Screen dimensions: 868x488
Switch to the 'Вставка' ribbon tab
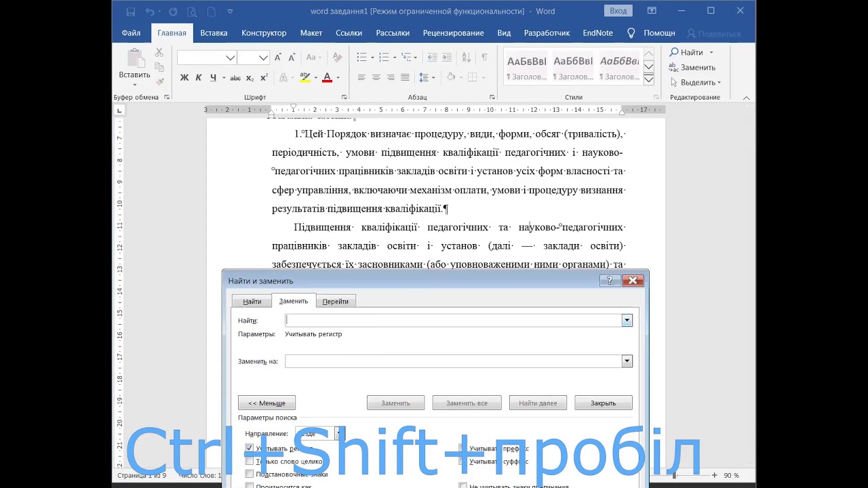click(214, 33)
